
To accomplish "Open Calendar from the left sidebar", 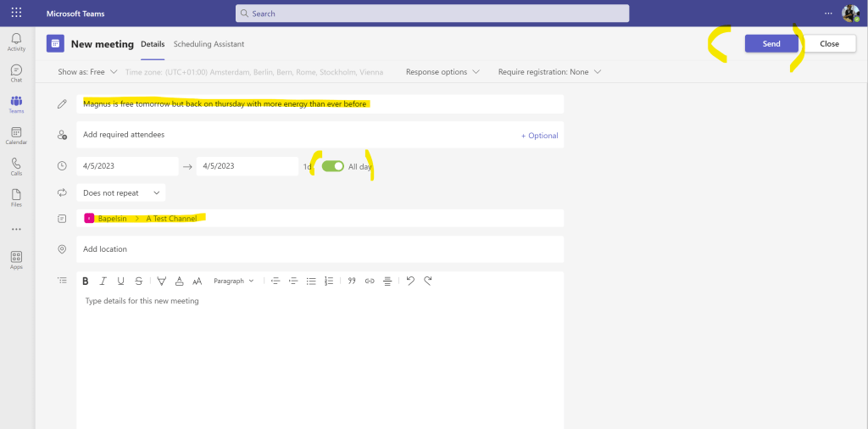I will tap(16, 136).
